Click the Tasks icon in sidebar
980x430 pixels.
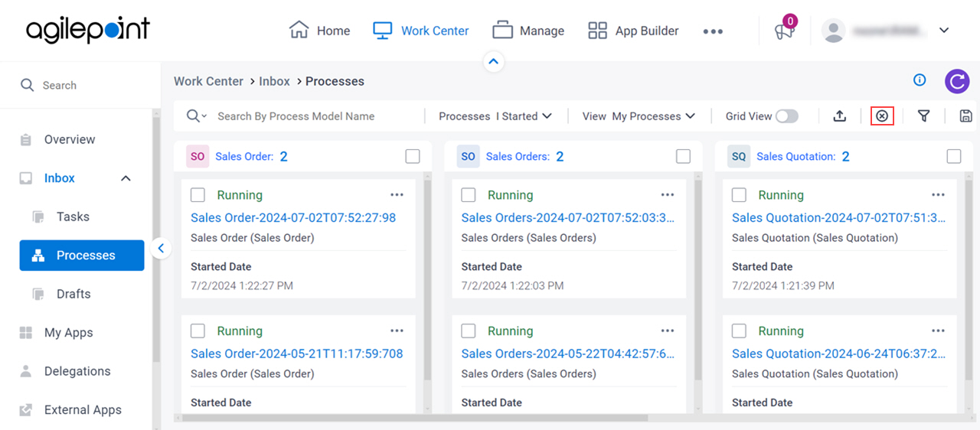coord(38,217)
